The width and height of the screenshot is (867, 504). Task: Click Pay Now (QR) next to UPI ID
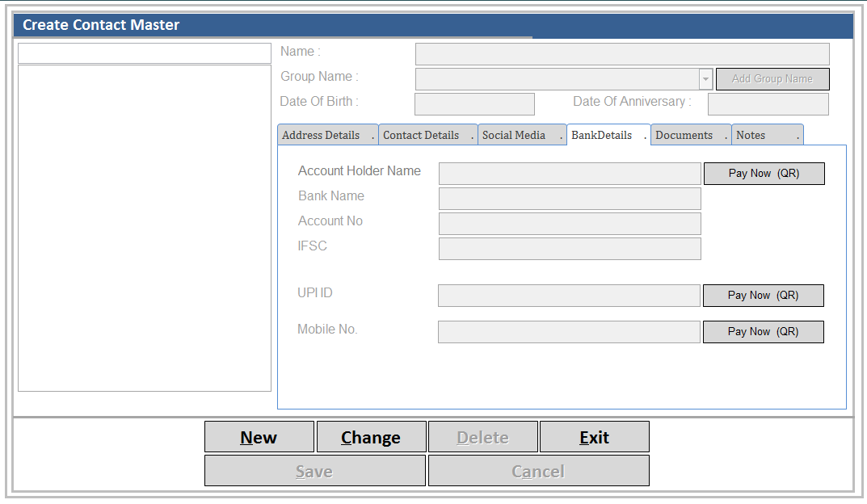[763, 296]
